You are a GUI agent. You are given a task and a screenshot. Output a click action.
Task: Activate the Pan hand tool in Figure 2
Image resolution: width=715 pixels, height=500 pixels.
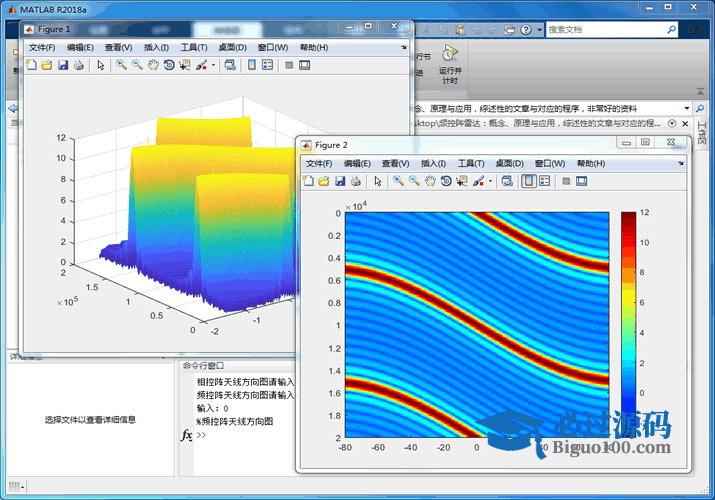(429, 181)
